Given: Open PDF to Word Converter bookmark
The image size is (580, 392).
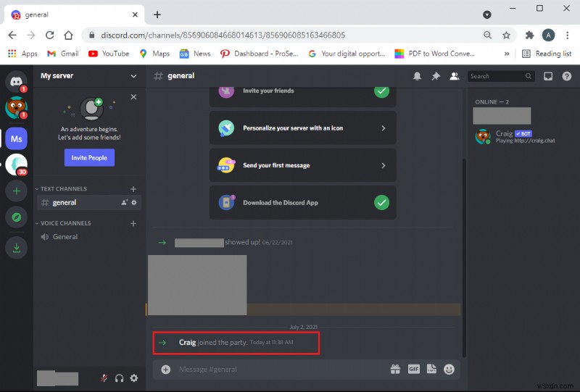Looking at the screenshot, I should tap(434, 54).
